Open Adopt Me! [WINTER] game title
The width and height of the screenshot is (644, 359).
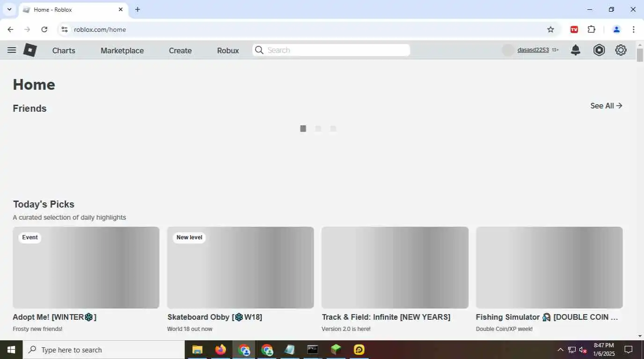coord(55,317)
